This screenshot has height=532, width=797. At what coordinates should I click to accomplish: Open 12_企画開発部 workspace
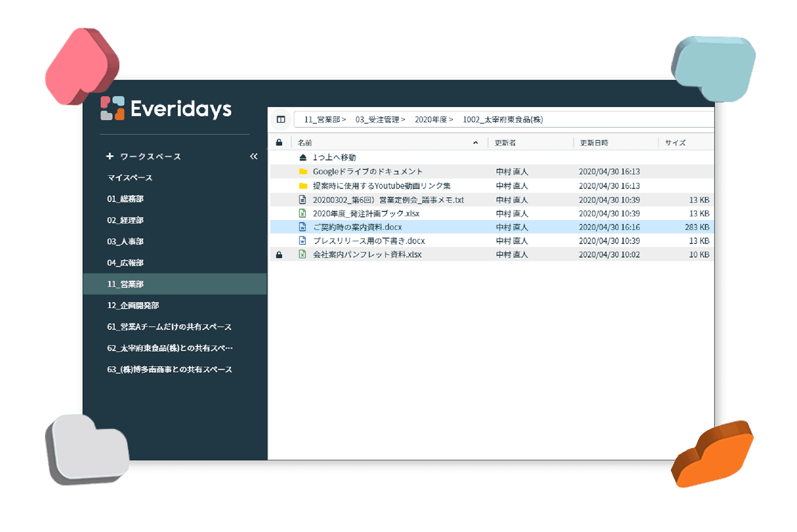click(133, 305)
